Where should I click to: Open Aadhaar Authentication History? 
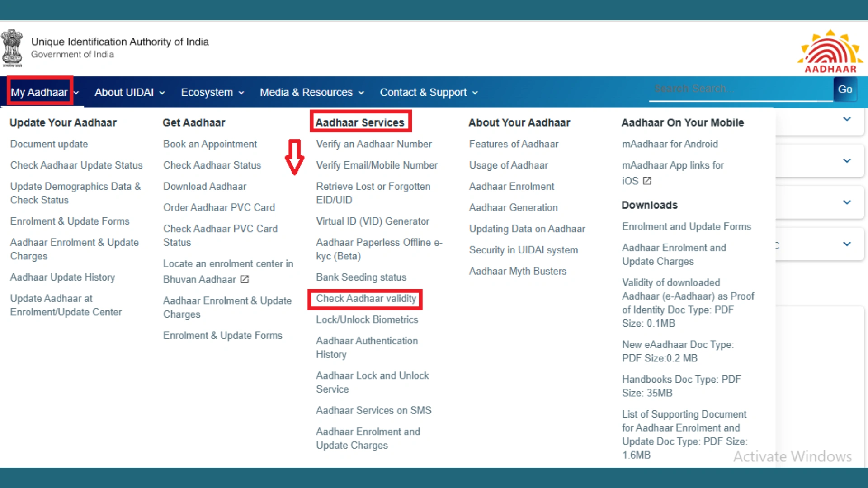[367, 347]
